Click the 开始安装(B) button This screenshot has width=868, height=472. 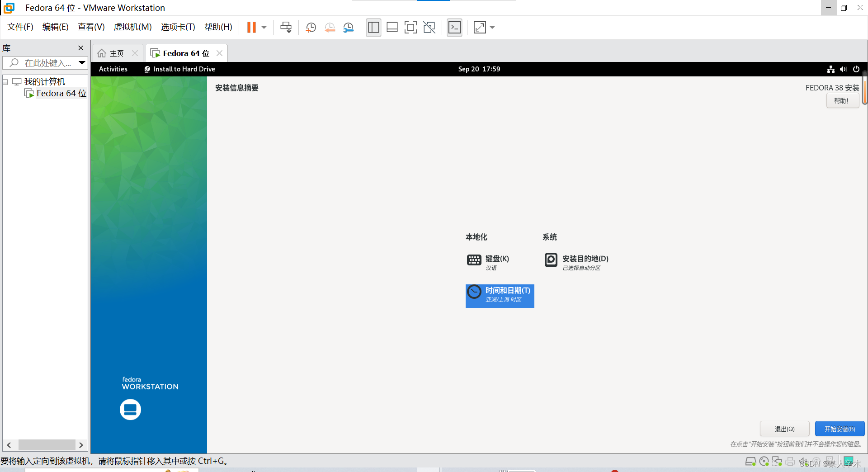840,429
